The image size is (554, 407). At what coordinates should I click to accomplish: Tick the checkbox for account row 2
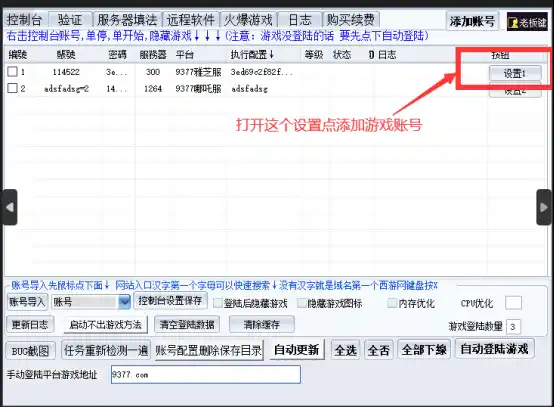[12, 88]
